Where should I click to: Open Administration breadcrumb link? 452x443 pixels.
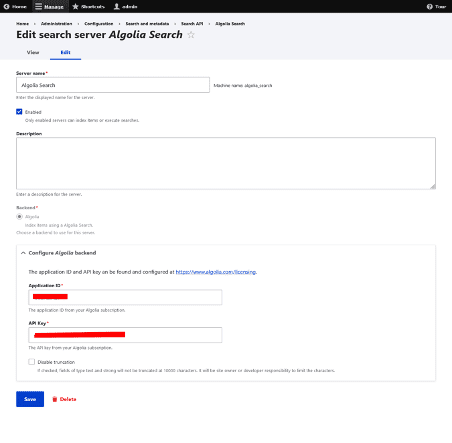56,24
